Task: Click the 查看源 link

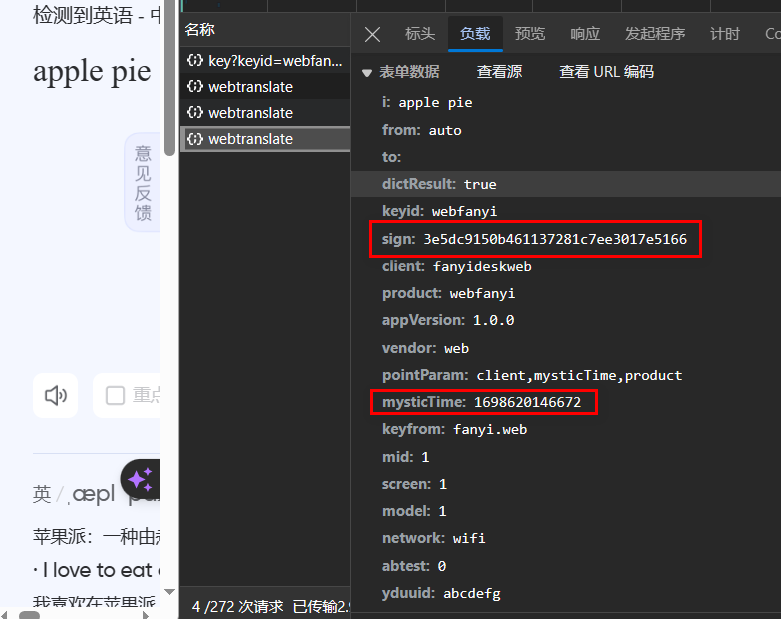Action: click(499, 72)
